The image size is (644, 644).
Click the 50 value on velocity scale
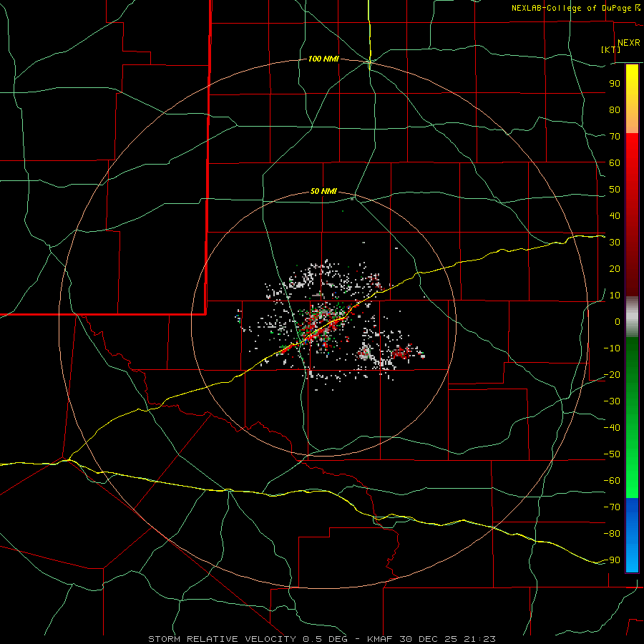615,190
